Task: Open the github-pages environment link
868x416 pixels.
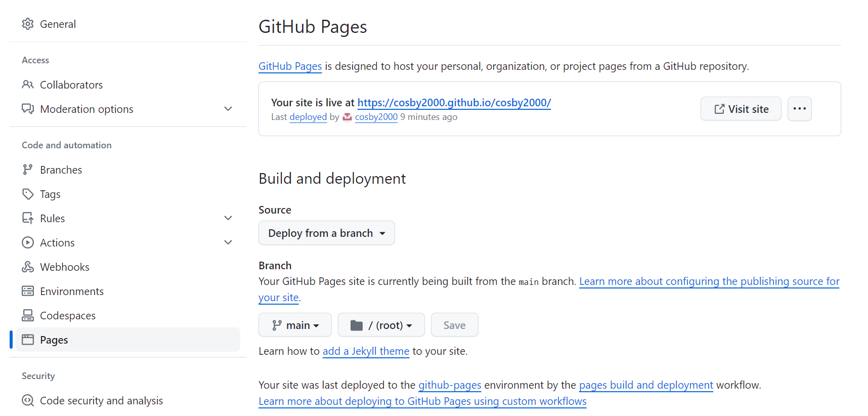Action: pyautogui.click(x=450, y=385)
